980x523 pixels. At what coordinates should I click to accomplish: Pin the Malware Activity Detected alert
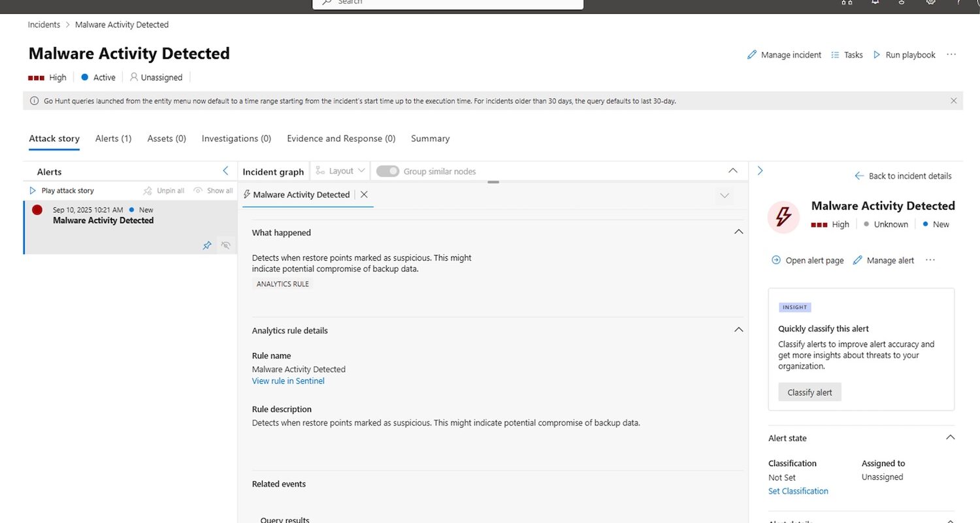pyautogui.click(x=207, y=245)
